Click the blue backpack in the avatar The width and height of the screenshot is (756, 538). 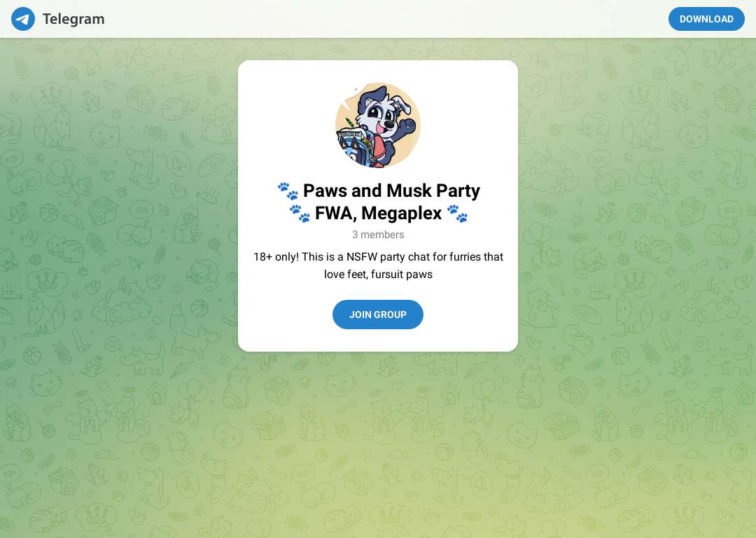click(x=356, y=147)
